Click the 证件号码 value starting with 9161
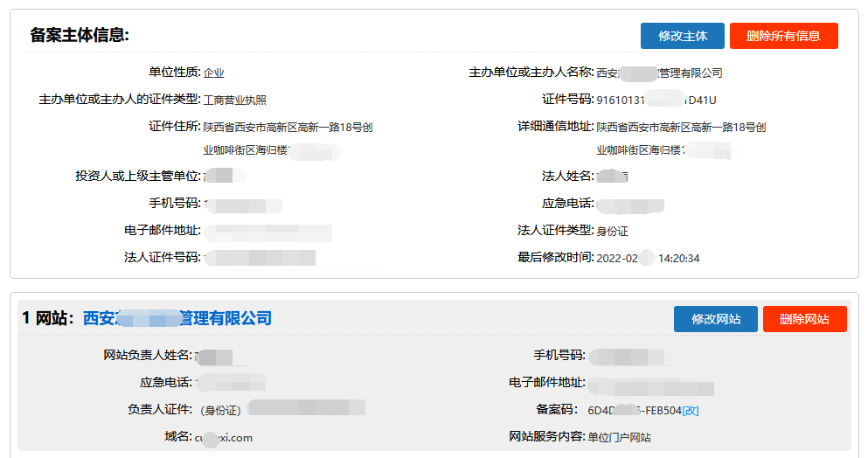 click(x=656, y=101)
